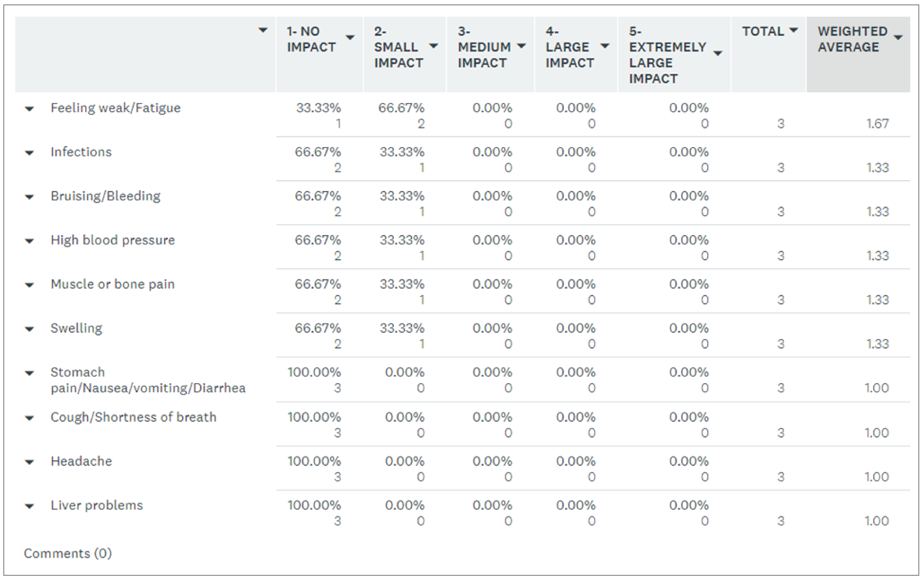924x581 pixels.
Task: Open the 5- Extremely Large Impact dropdown arrow
Action: pos(717,53)
